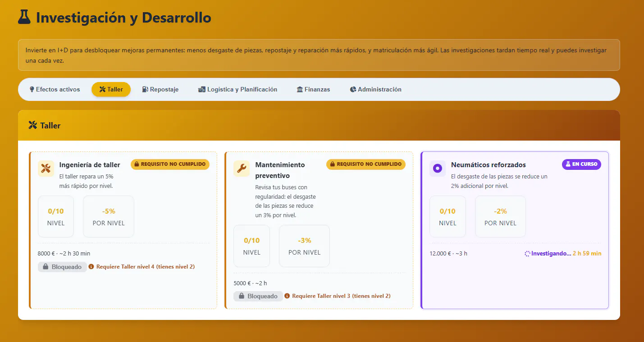Click the Investigando... status text
The image size is (644, 342).
coord(551,254)
